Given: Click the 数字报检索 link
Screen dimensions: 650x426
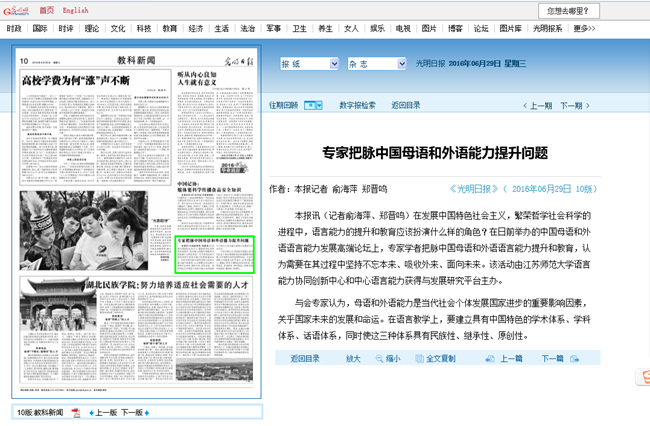Looking at the screenshot, I should coord(357,105).
